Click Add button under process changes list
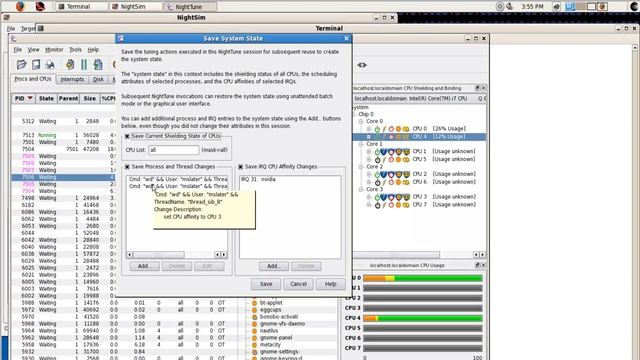The width and height of the screenshot is (640, 360). pos(144,266)
